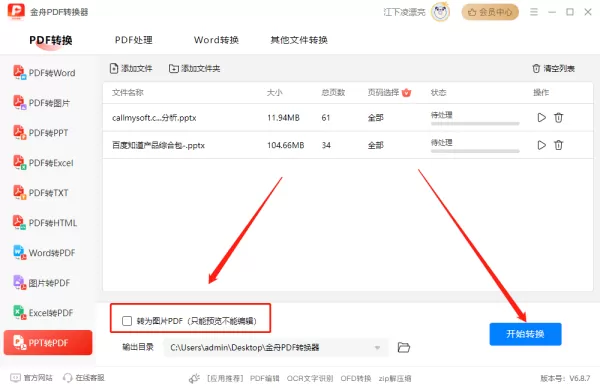Image resolution: width=600 pixels, height=390 pixels.
Task: Click page count 34 cell
Action: point(326,145)
